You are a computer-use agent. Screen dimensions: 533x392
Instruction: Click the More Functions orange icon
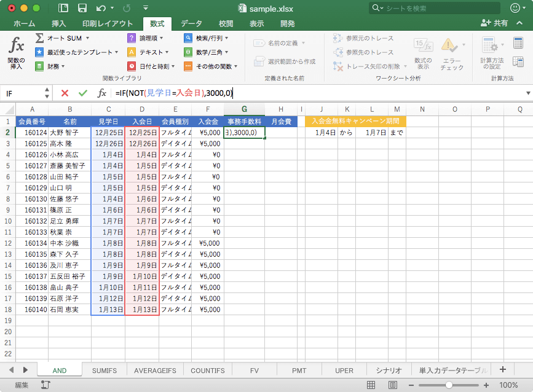(188, 66)
